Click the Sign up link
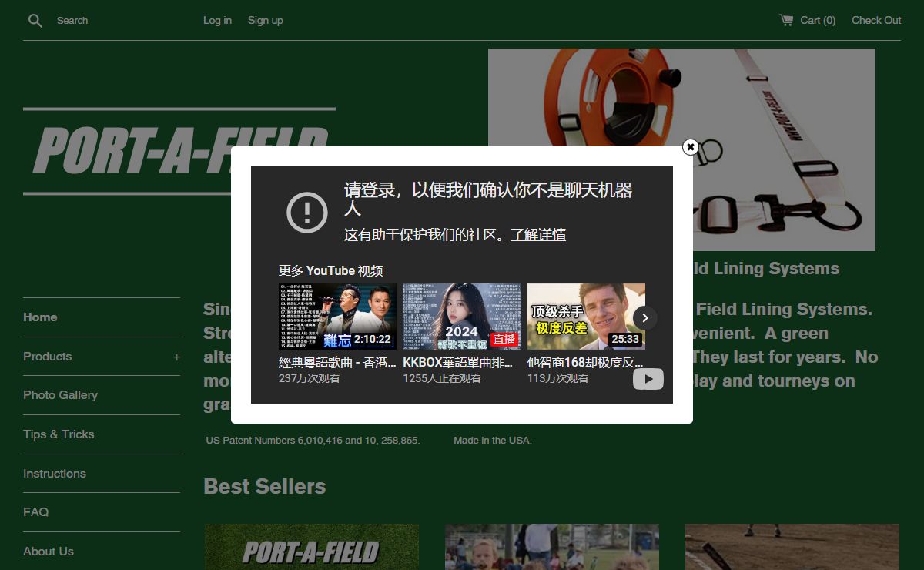Image resolution: width=924 pixels, height=570 pixels. 265,21
